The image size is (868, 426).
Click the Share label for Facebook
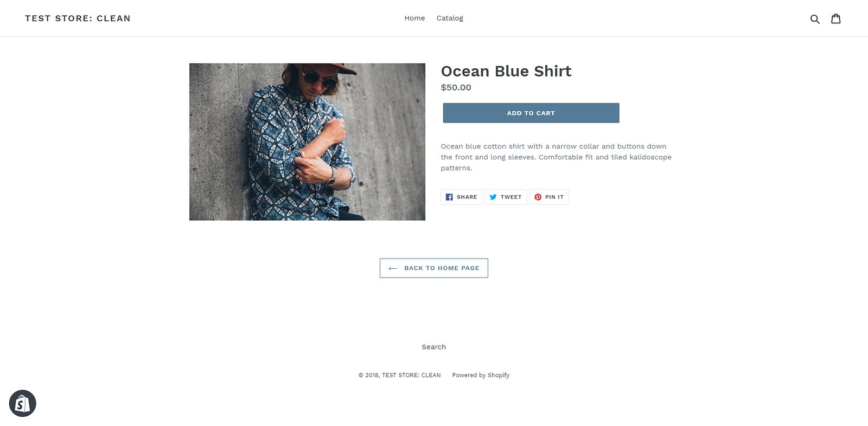[x=467, y=197]
